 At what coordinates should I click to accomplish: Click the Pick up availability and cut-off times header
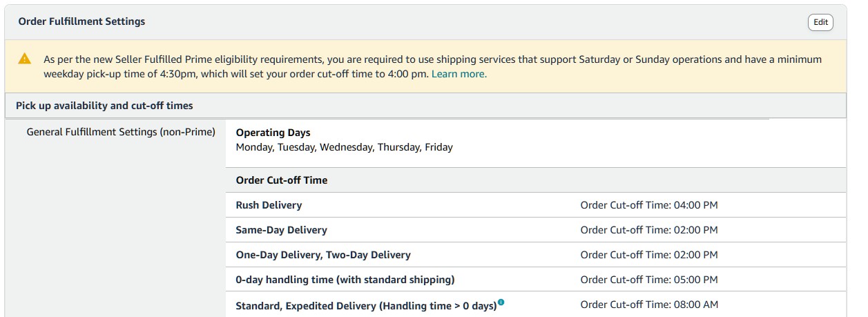click(104, 106)
